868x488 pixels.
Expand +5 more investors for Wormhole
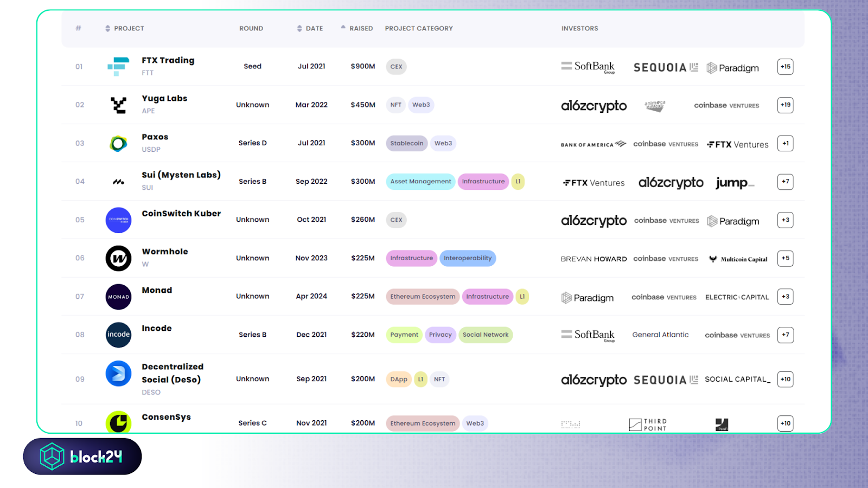click(785, 258)
